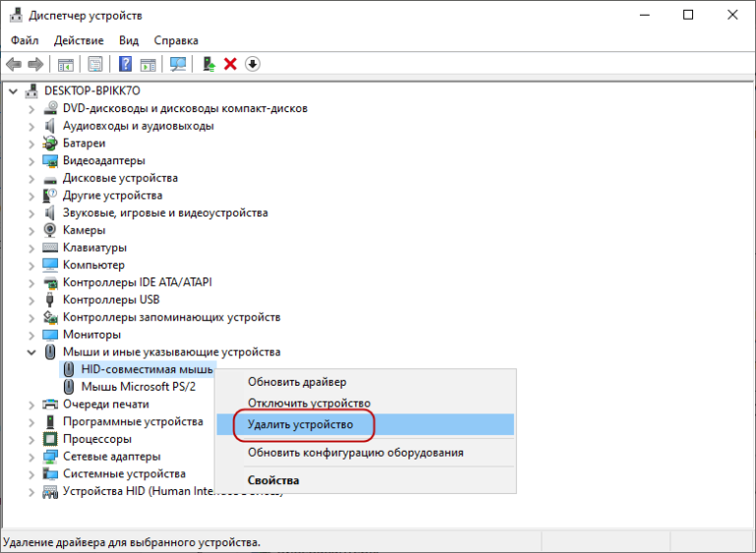Viewport: 756px width, 553px height.
Task: Click the blue Help question mark toolbar icon
Action: click(126, 64)
